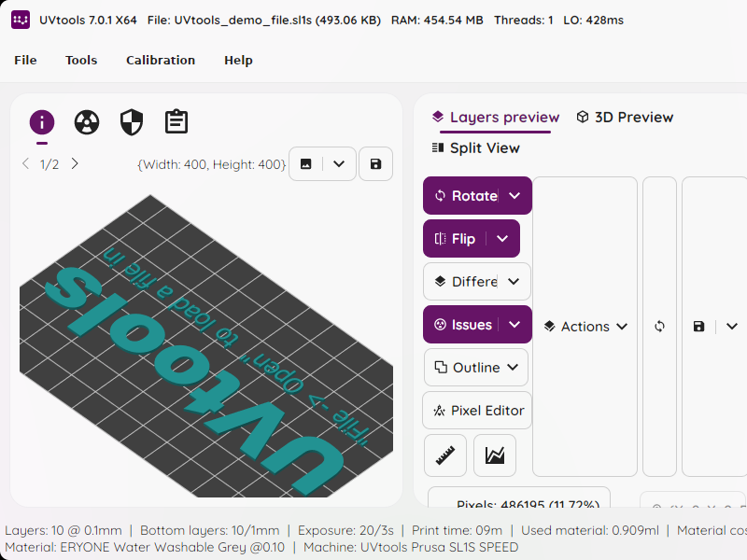Expand the Outline dropdown arrow
The width and height of the screenshot is (747, 560).
[513, 367]
